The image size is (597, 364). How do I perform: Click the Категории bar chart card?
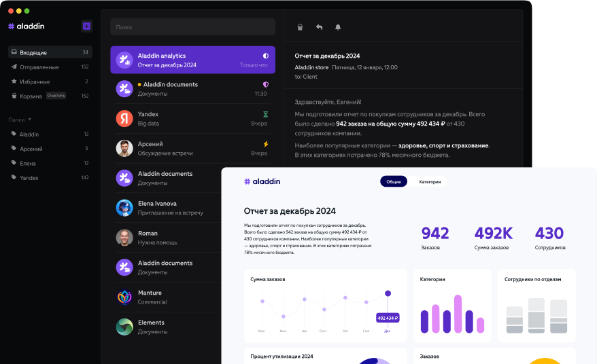coord(452,306)
